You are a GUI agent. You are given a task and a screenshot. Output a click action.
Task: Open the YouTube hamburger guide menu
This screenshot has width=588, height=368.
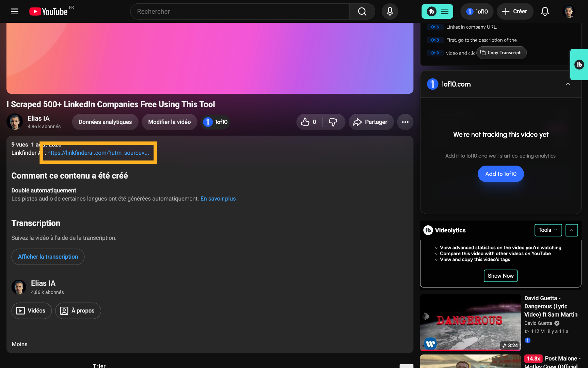15,12
